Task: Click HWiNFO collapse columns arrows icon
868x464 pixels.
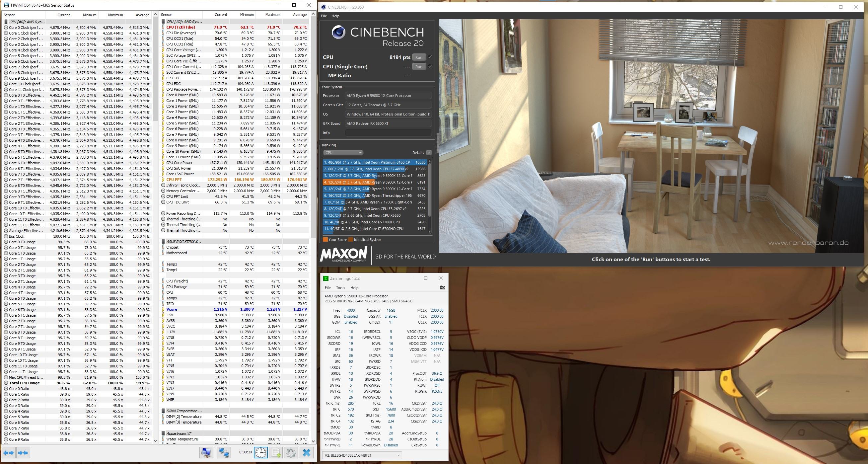Action: pos(23,452)
